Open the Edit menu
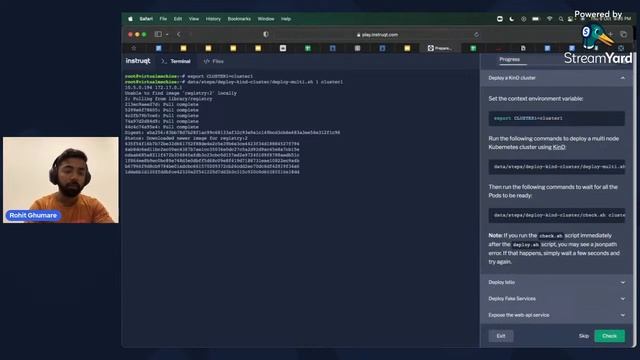This screenshot has width=640, height=360. point(178,19)
